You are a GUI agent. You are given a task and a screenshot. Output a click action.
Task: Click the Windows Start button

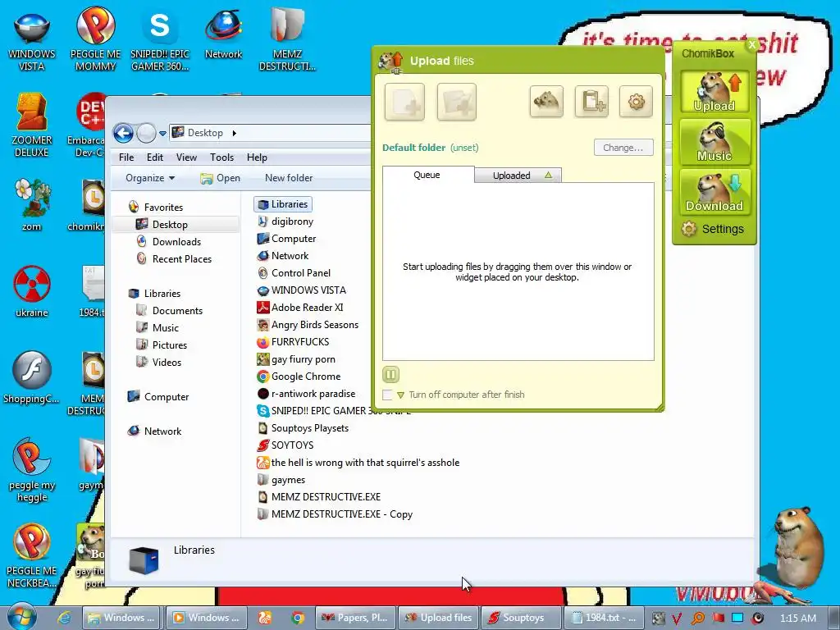[x=21, y=617]
